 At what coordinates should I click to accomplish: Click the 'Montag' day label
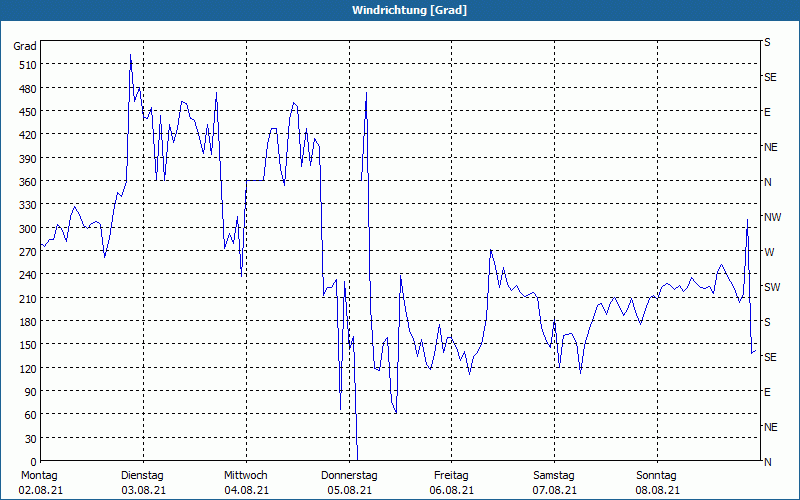click(39, 476)
